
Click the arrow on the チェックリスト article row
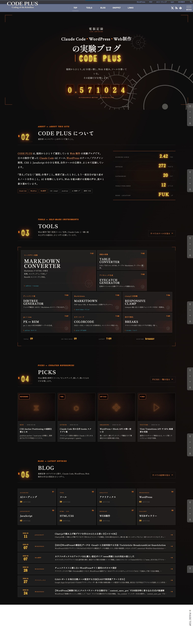coord(171,569)
